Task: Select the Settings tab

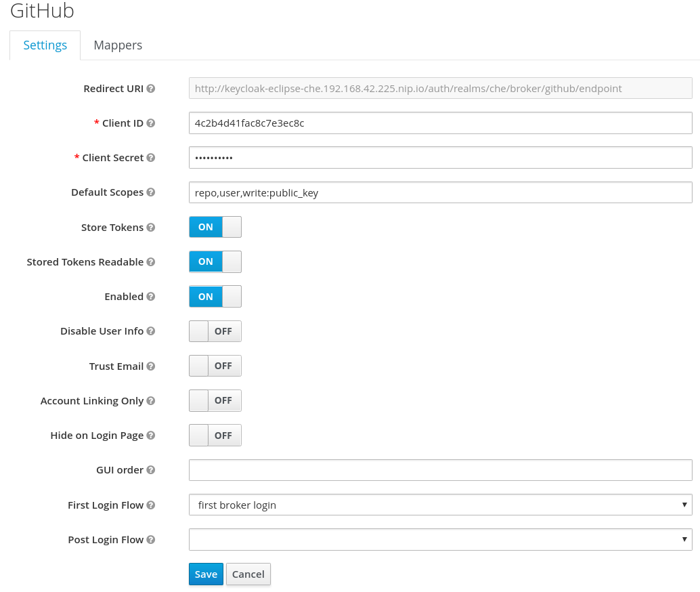Action: click(x=45, y=45)
